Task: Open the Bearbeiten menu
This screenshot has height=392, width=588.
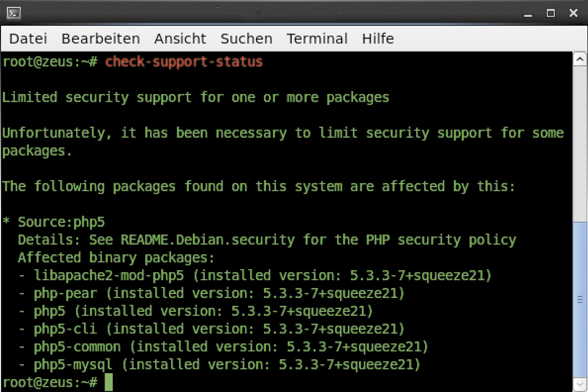Action: pyautogui.click(x=101, y=38)
